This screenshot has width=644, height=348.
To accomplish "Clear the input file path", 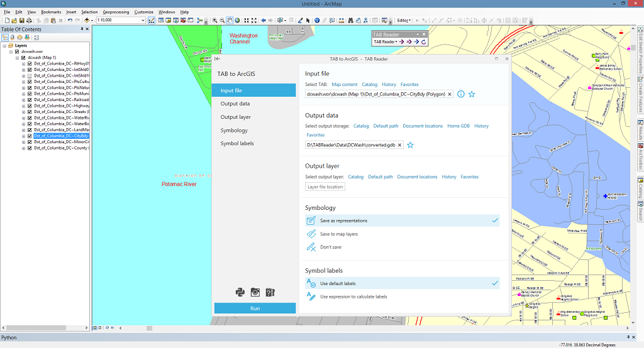I will click(x=449, y=94).
